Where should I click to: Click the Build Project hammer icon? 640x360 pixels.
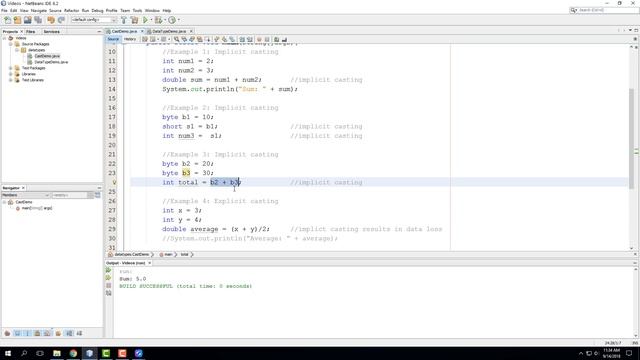[124, 20]
